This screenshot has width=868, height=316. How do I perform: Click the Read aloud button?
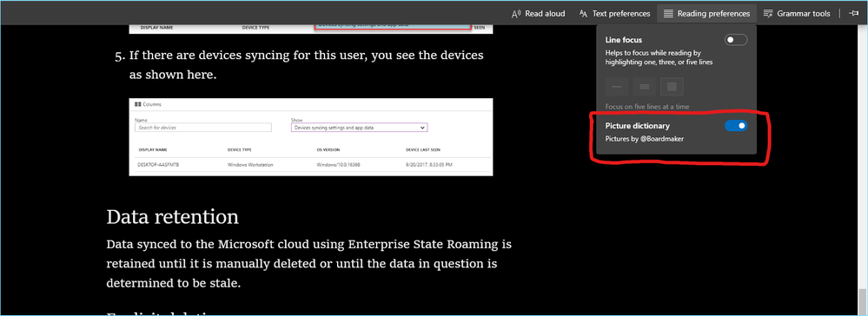click(x=538, y=13)
